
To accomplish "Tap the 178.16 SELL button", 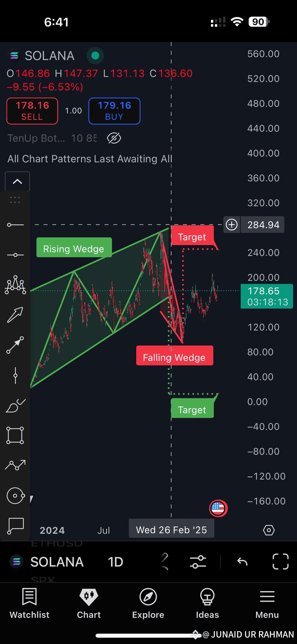I will (32, 111).
